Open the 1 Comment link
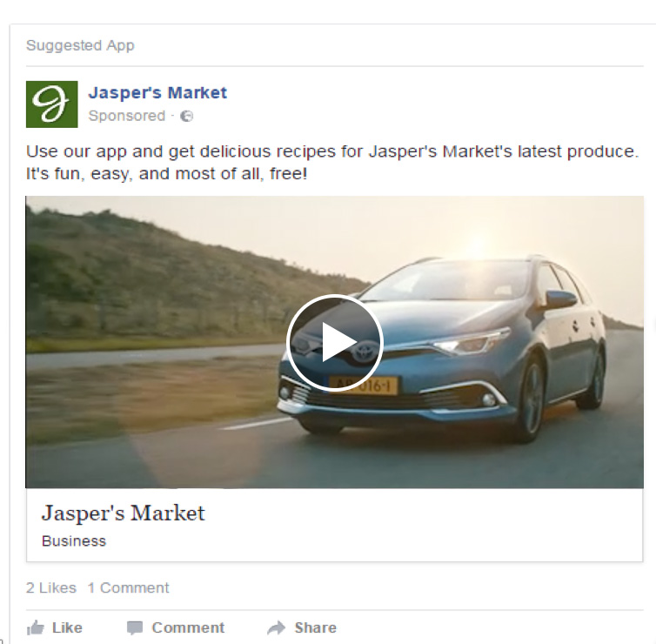The height and width of the screenshot is (644, 656). tap(129, 588)
